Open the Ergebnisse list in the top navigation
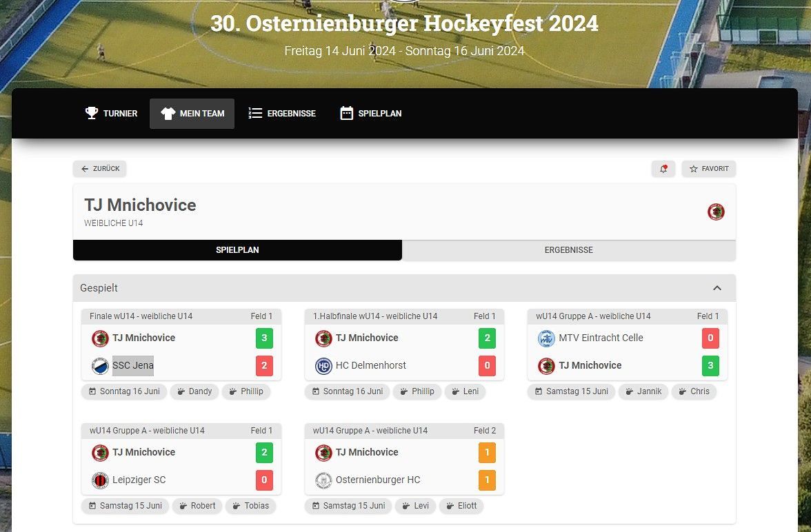 [282, 113]
